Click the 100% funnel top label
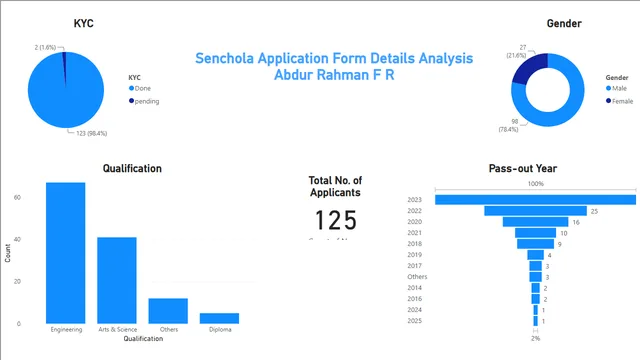Screen dimensions: 640x360 pos(536,184)
